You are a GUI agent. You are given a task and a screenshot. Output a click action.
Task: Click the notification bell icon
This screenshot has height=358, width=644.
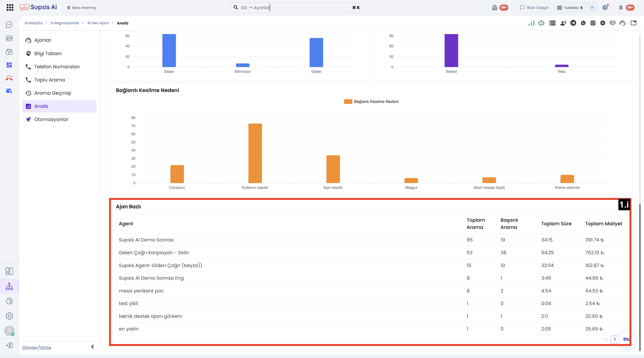pos(621,8)
